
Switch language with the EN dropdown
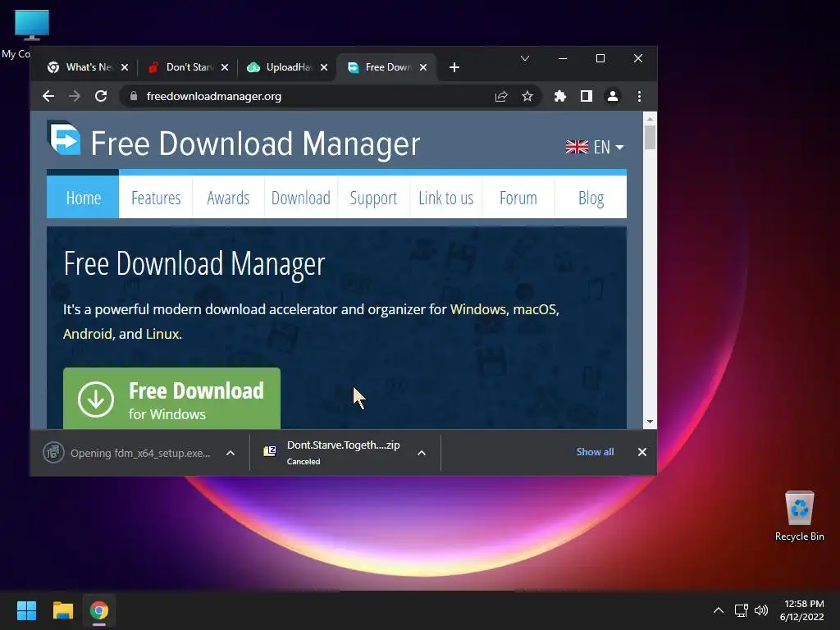[608, 147]
